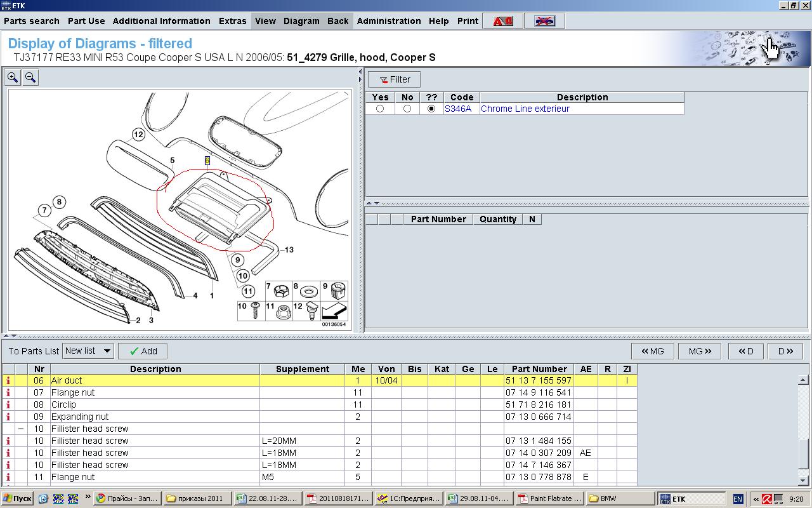Click the red A toolbar icon
The height and width of the screenshot is (508, 812).
pyautogui.click(x=503, y=21)
